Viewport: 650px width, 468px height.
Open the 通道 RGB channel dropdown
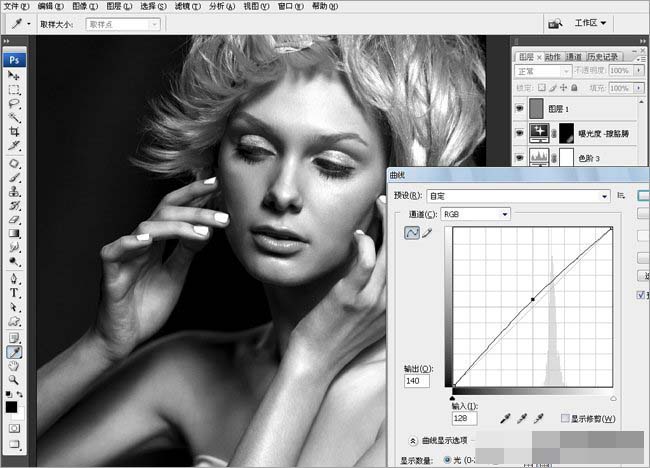click(477, 213)
